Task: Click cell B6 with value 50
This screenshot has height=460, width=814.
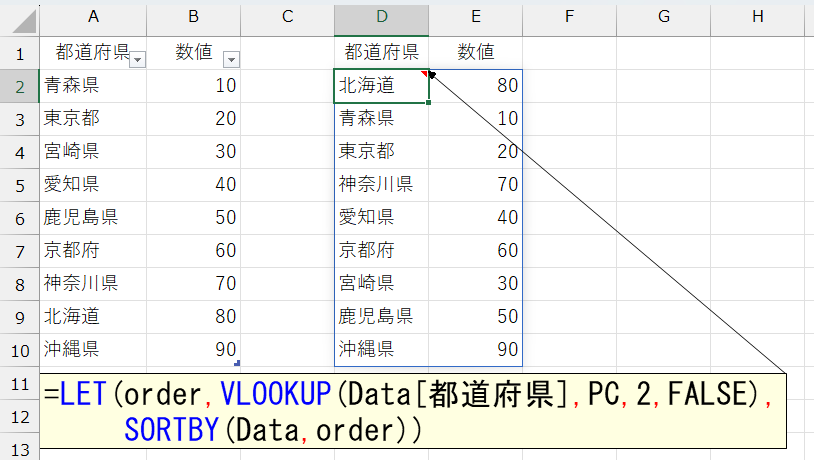Action: (194, 218)
